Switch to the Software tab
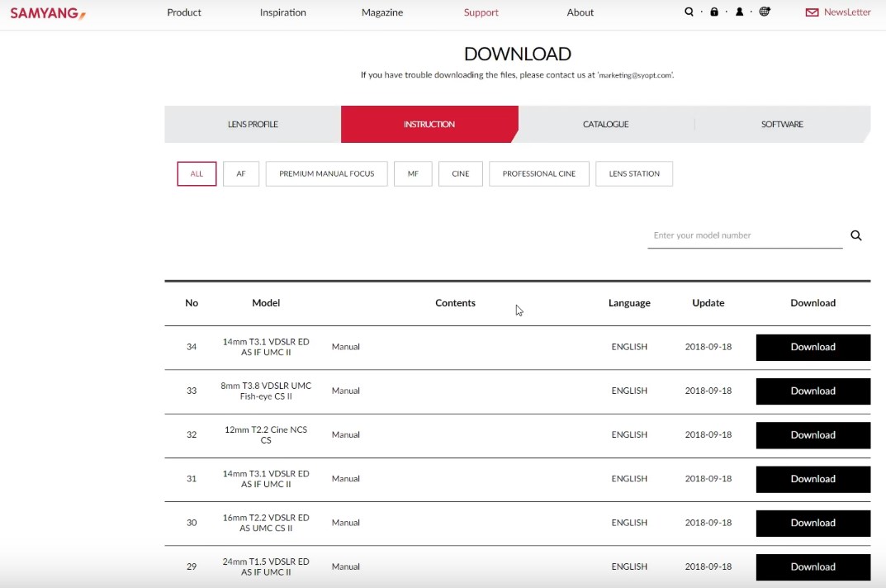This screenshot has height=588, width=886. coord(782,124)
